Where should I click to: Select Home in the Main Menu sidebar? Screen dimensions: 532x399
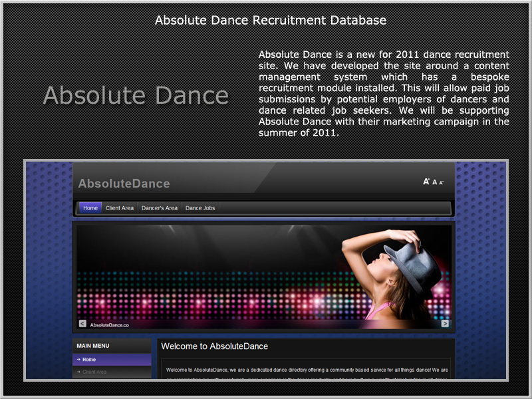point(112,359)
